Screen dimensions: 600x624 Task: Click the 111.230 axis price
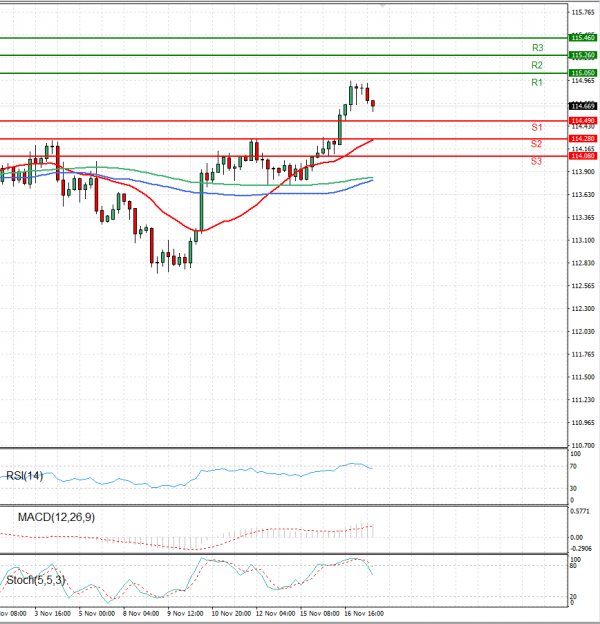coord(583,400)
